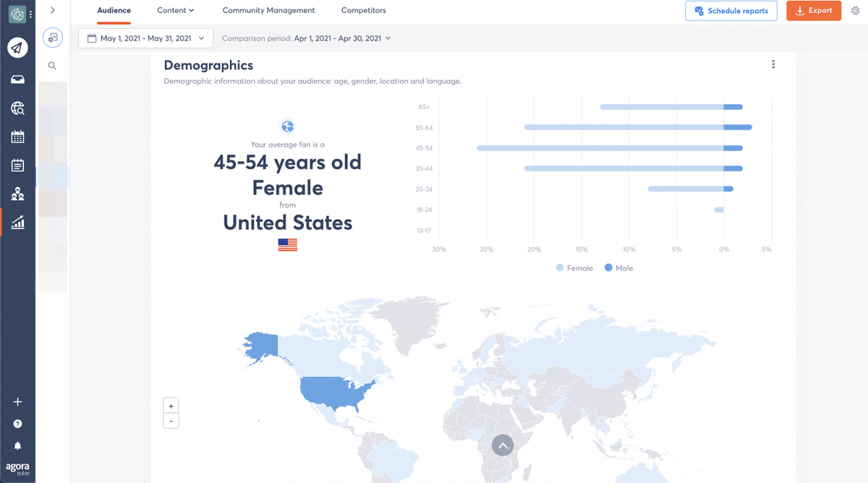868x483 pixels.
Task: Click the '45-54 years old' text
Action: [x=287, y=162]
